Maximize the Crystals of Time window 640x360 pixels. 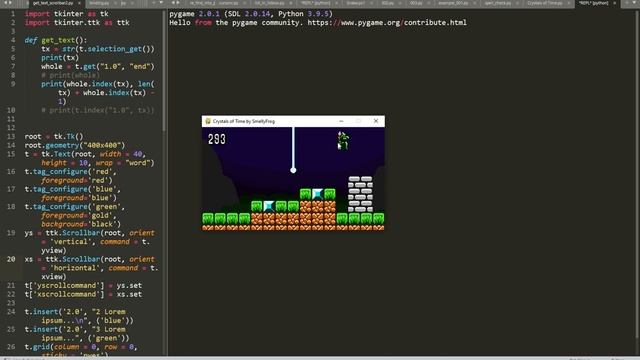(358, 121)
